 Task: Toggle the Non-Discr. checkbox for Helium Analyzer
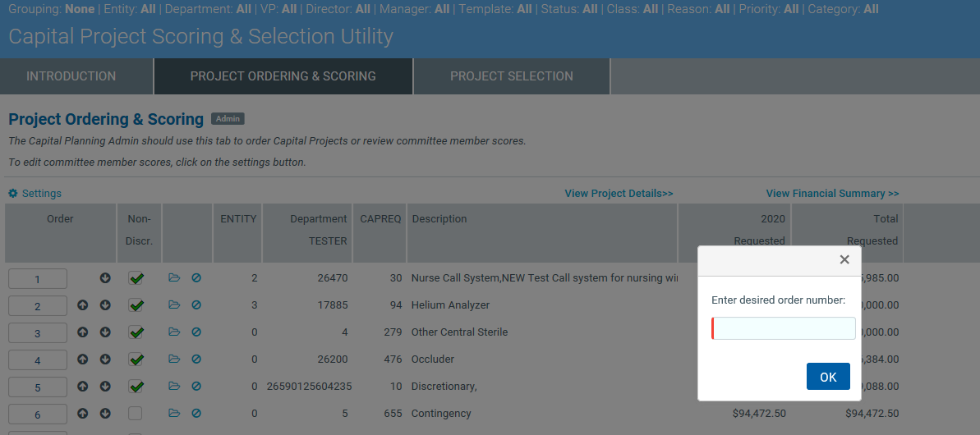[x=136, y=306]
